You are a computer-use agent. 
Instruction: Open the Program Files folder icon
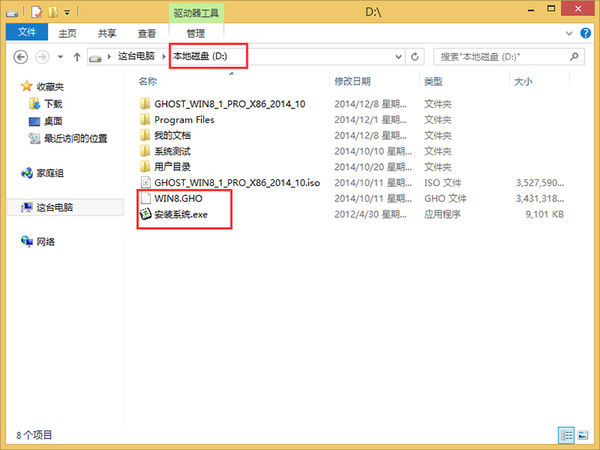pos(145,120)
